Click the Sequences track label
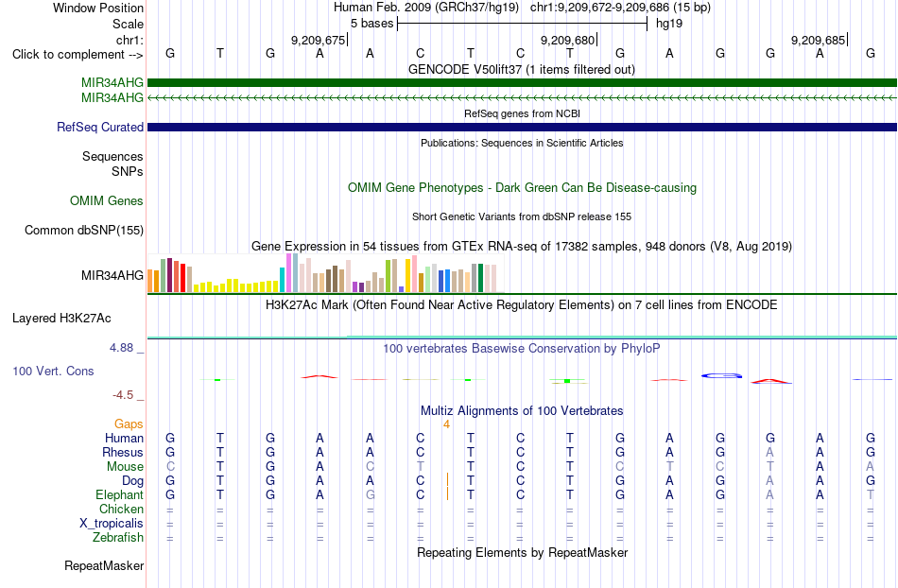The width and height of the screenshot is (898, 588). 112,156
